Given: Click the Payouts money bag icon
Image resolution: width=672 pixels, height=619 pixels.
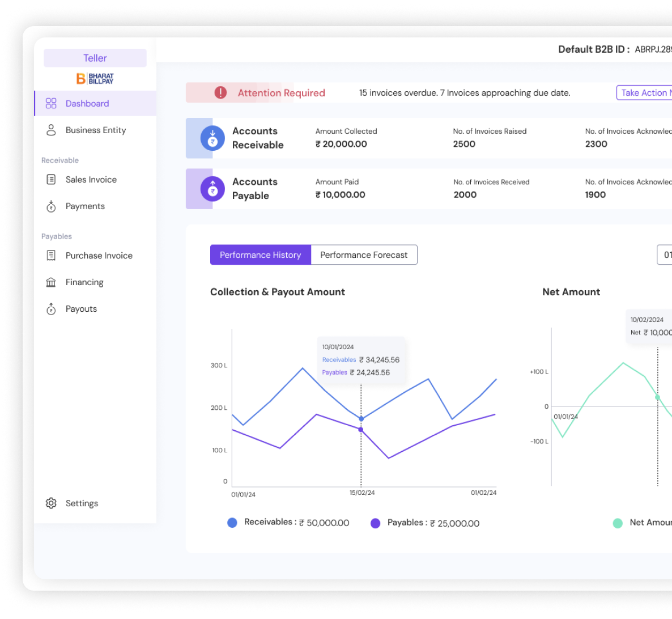Looking at the screenshot, I should (x=51, y=309).
